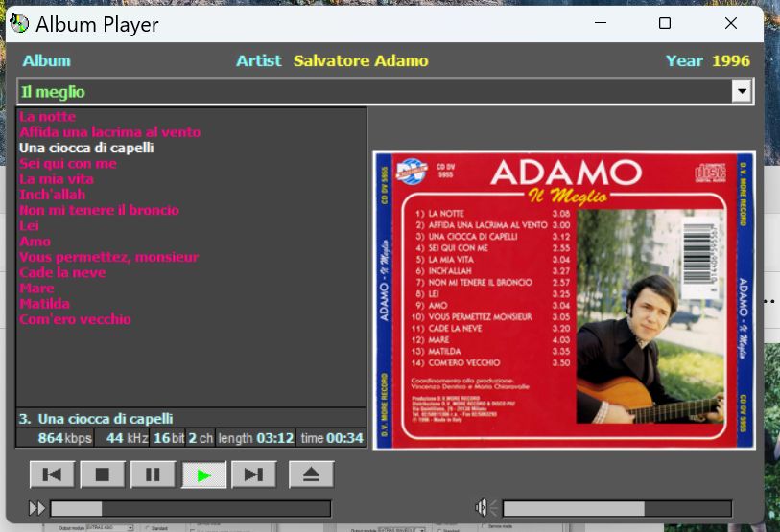Click the 16 bit depth field

tap(169, 438)
